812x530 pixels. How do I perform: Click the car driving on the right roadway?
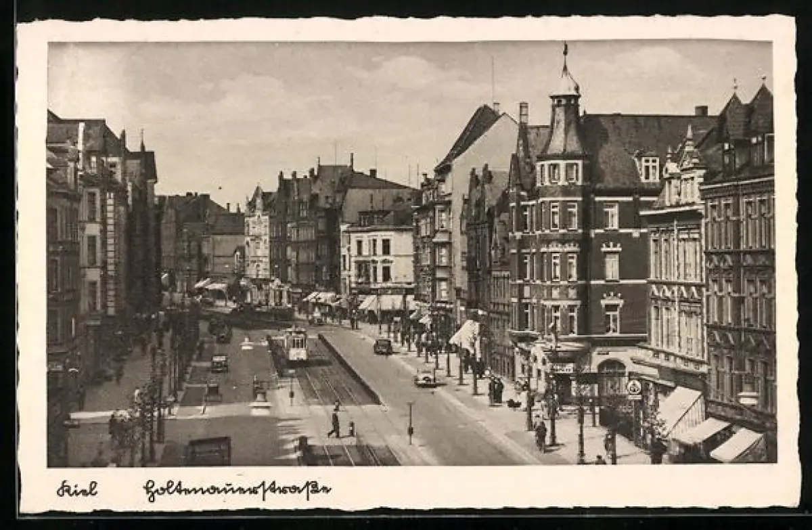pos(383,347)
